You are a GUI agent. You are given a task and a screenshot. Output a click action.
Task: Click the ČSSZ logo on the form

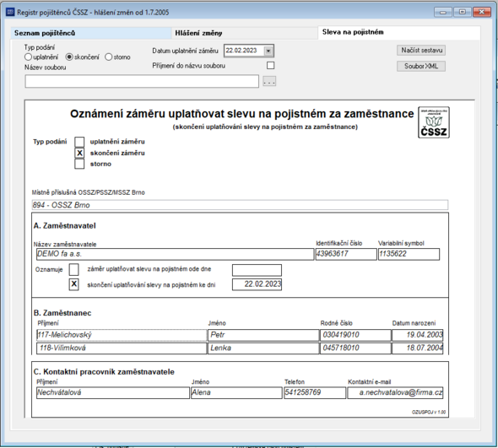coord(434,122)
